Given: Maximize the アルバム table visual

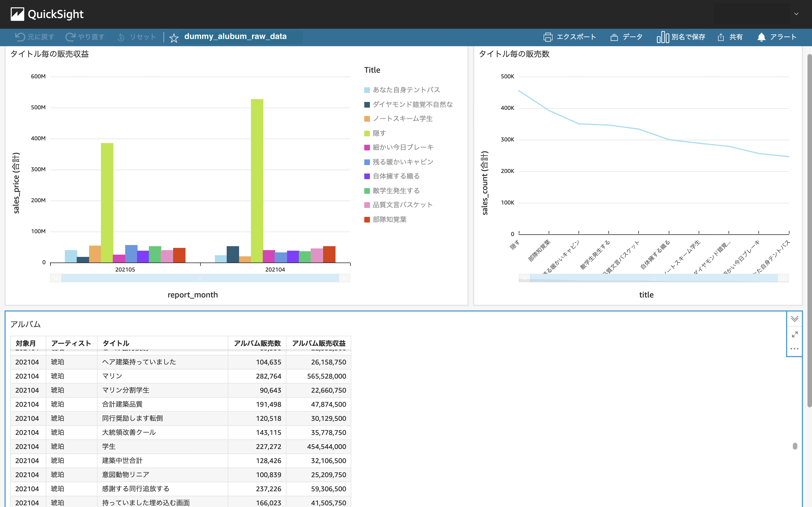Looking at the screenshot, I should click(794, 334).
